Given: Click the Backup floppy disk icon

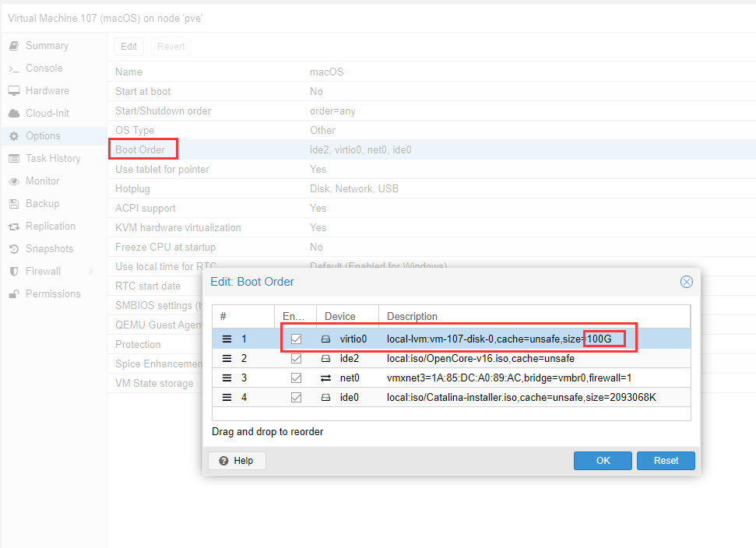Looking at the screenshot, I should pos(14,204).
